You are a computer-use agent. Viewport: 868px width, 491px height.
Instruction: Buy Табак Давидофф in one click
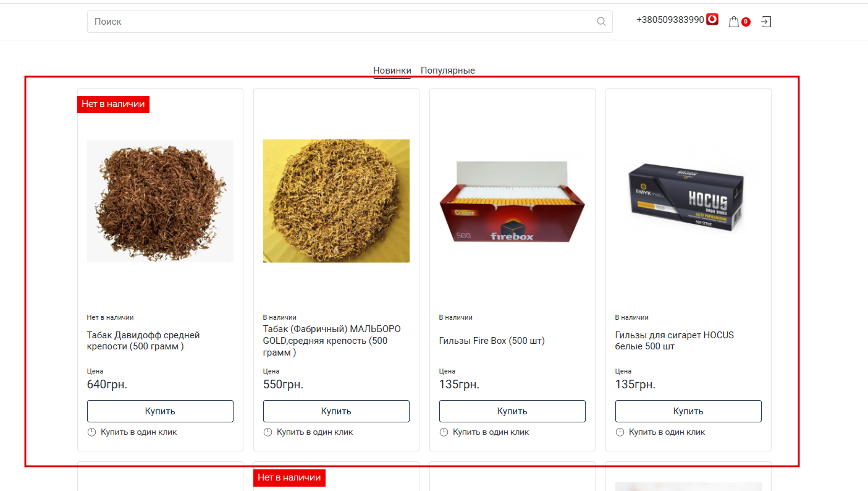(x=139, y=432)
